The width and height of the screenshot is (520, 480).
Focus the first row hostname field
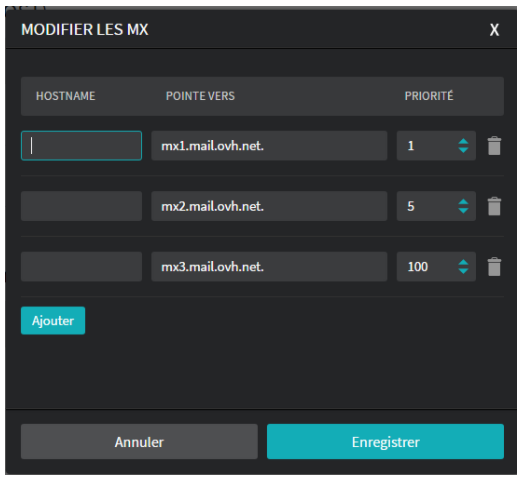tap(81, 146)
